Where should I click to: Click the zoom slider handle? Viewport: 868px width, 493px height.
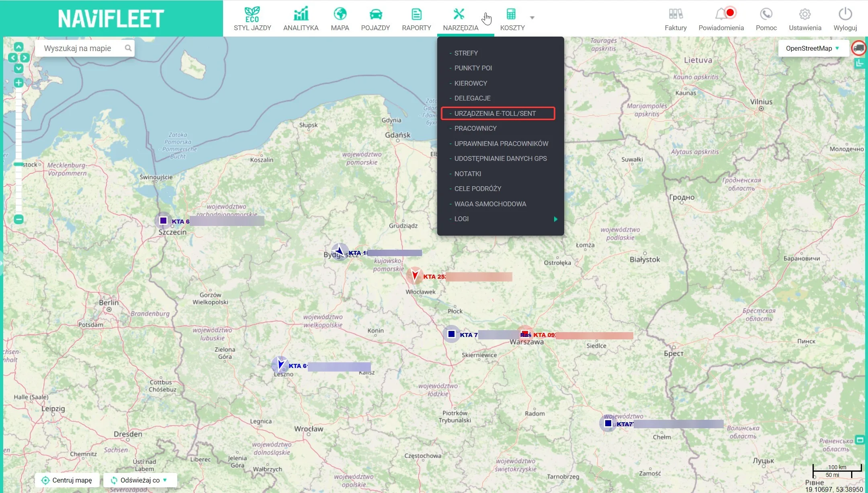[x=18, y=164]
